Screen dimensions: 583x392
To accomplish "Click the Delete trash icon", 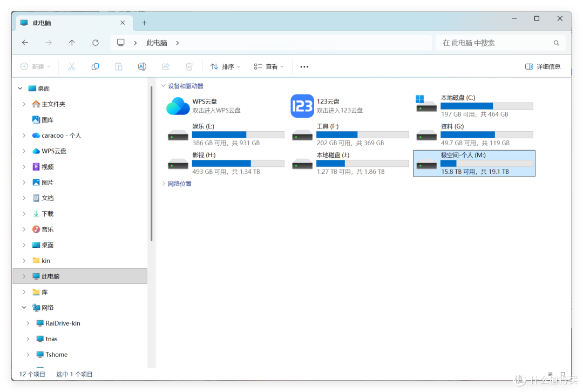I will click(189, 66).
